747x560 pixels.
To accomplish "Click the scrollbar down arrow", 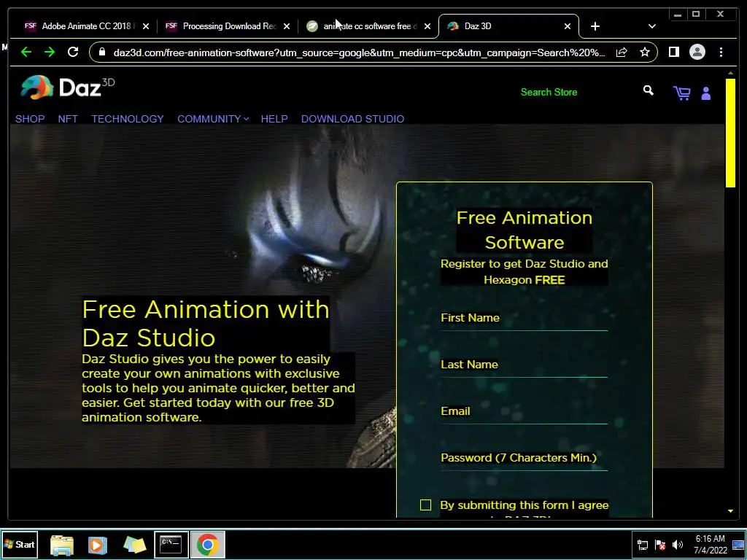I will [730, 511].
